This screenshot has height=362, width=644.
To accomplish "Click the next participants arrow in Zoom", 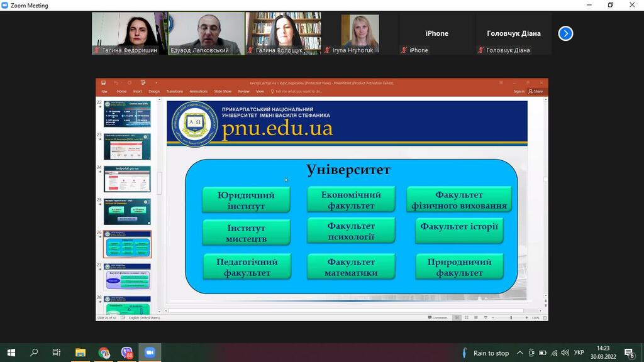I will (565, 33).
